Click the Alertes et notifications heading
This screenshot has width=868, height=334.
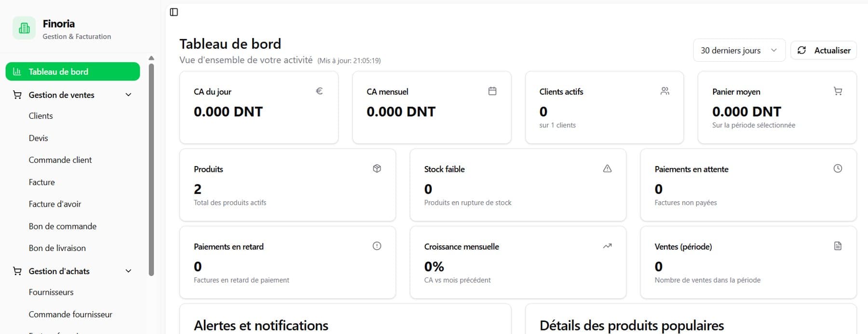[261, 326]
